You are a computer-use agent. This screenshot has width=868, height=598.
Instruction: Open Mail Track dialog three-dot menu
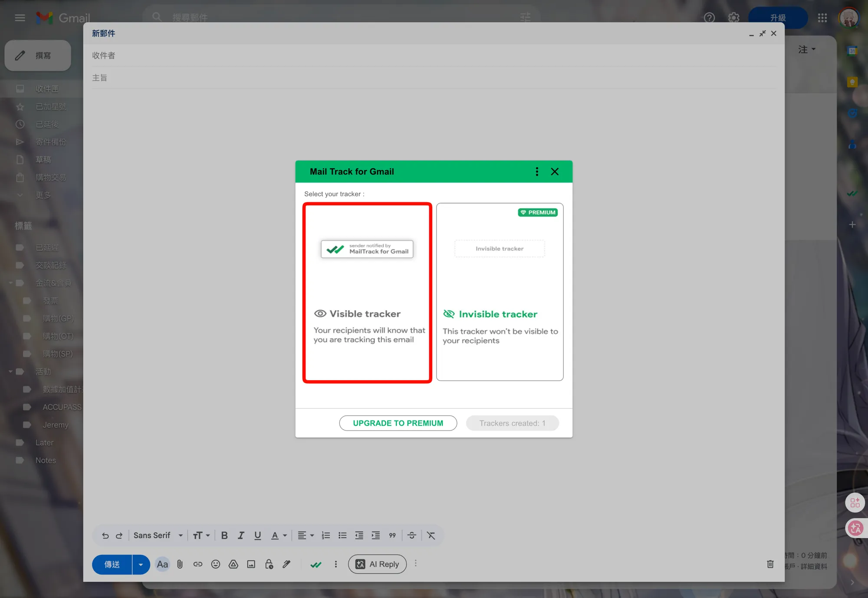pyautogui.click(x=537, y=171)
